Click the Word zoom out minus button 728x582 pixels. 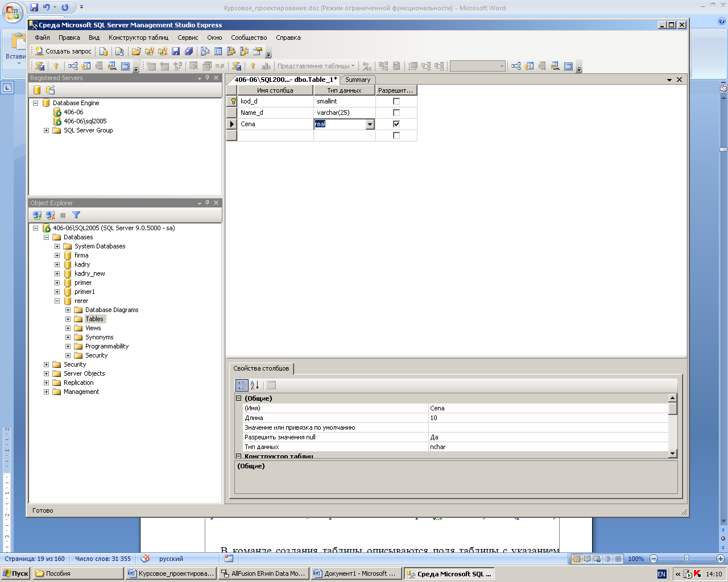pyautogui.click(x=653, y=559)
